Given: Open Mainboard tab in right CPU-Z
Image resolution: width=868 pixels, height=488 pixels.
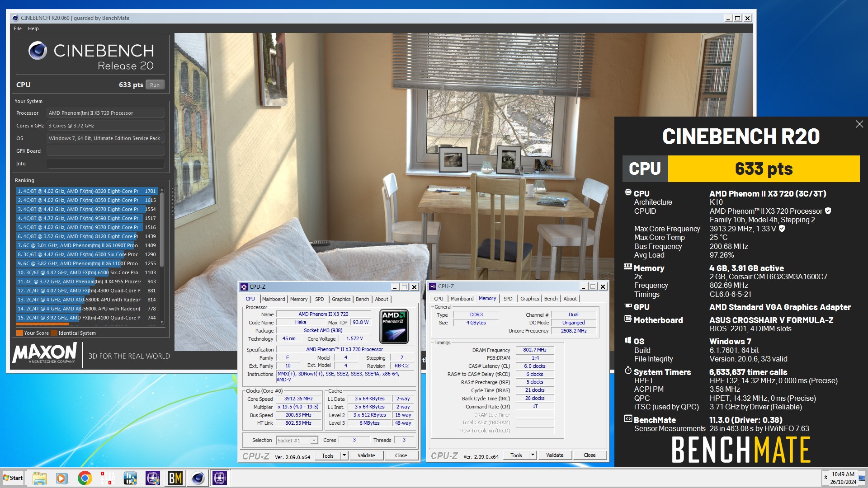Looking at the screenshot, I should [462, 299].
